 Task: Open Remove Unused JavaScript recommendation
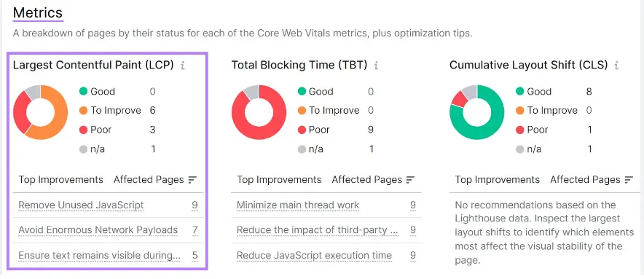tap(82, 205)
